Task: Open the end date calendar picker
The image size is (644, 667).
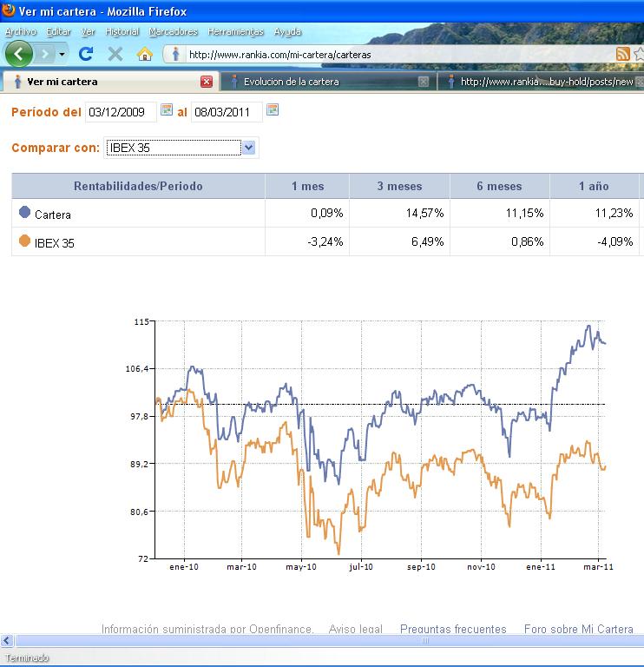Action: [273, 109]
